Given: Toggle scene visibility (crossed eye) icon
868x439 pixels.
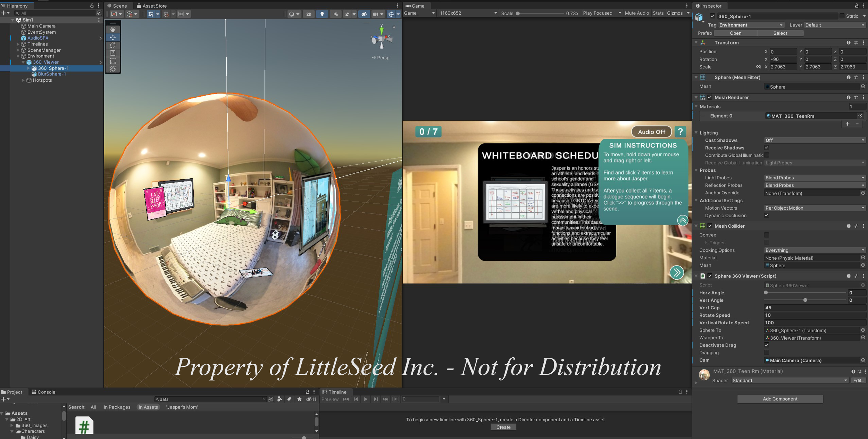Looking at the screenshot, I should pos(364,14).
